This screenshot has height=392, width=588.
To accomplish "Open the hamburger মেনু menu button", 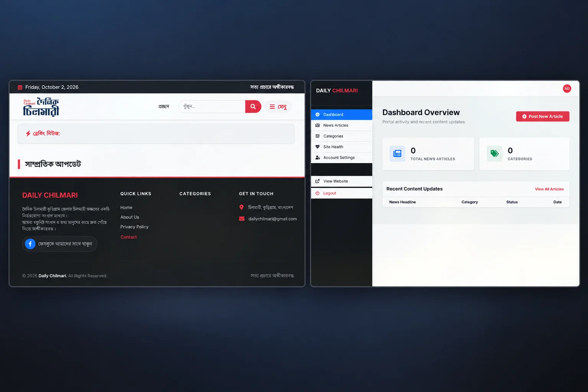I will coord(278,107).
